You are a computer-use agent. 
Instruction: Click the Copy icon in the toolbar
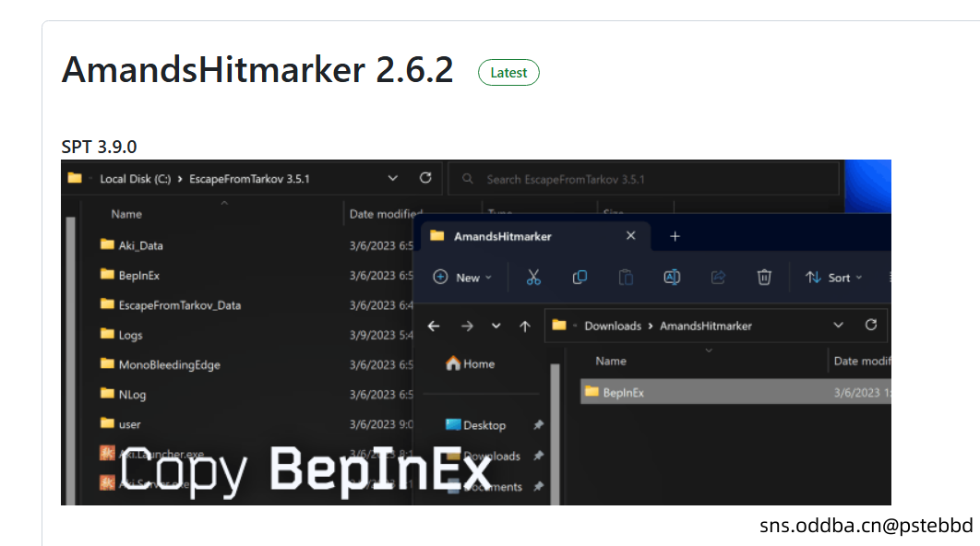tap(580, 277)
